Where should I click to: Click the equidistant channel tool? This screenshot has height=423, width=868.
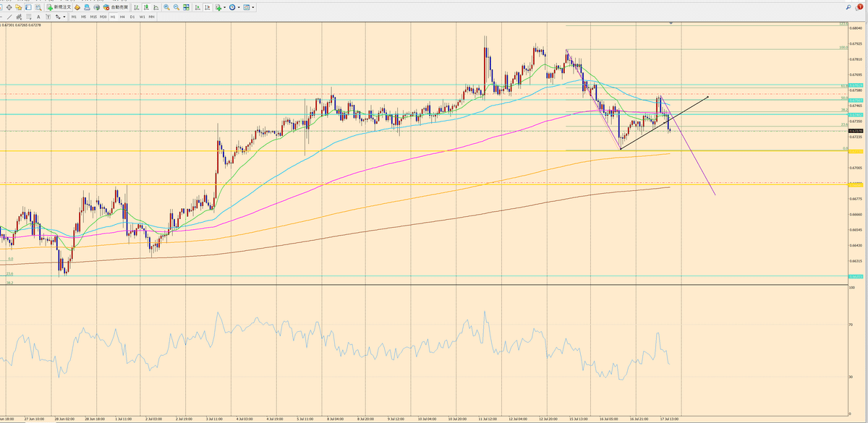[19, 16]
